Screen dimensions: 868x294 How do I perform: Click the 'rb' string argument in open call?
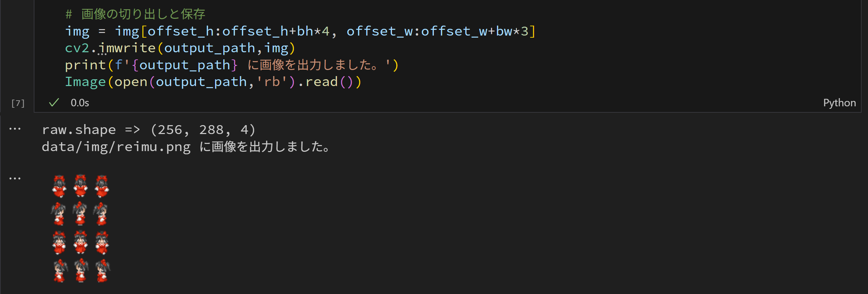(272, 82)
